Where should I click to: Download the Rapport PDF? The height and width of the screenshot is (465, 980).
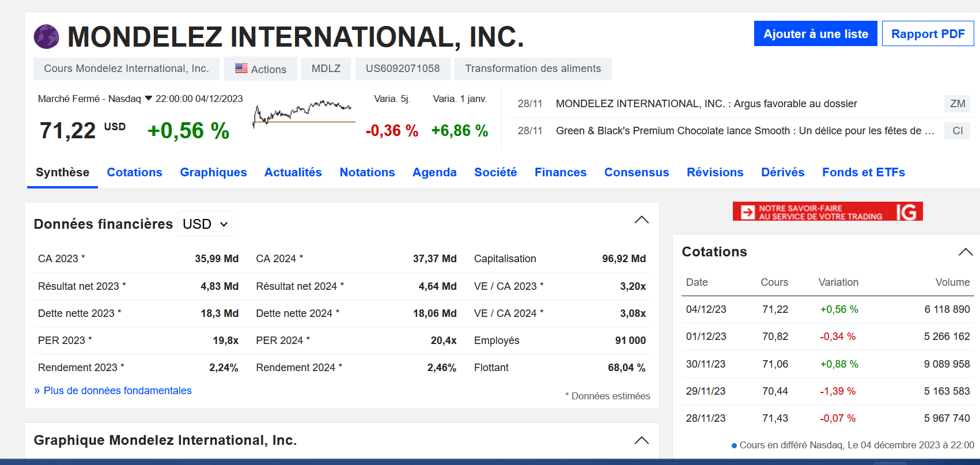click(x=928, y=33)
